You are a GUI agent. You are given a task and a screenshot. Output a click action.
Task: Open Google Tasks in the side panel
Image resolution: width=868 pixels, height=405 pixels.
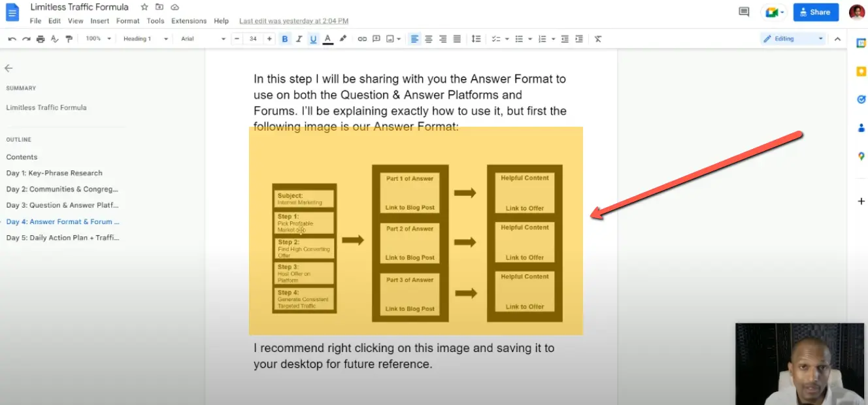[x=860, y=99]
